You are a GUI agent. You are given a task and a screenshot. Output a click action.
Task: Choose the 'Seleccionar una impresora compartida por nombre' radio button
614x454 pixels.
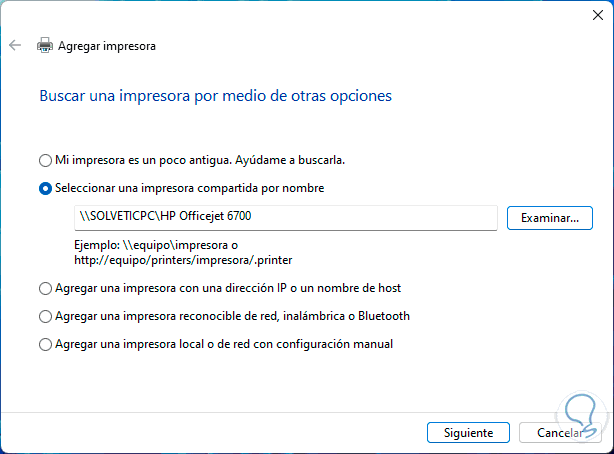click(x=44, y=188)
